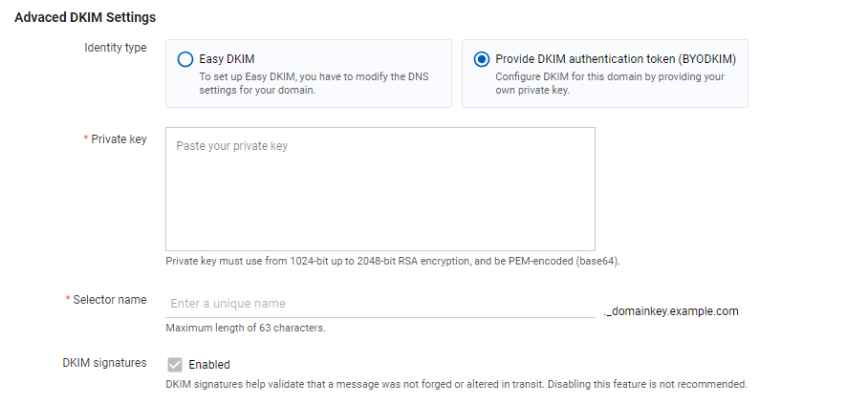This screenshot has width=868, height=404.
Task: Click the 'Selector name' field label
Action: coord(110,299)
